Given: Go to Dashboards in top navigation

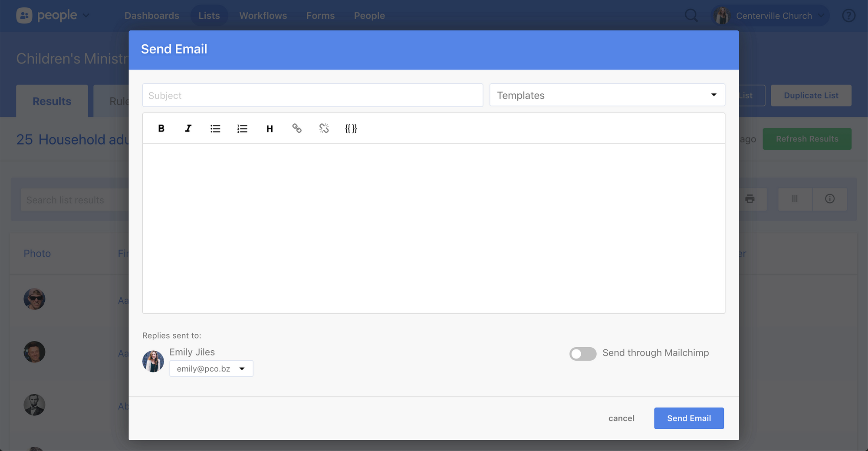Looking at the screenshot, I should click(x=151, y=16).
